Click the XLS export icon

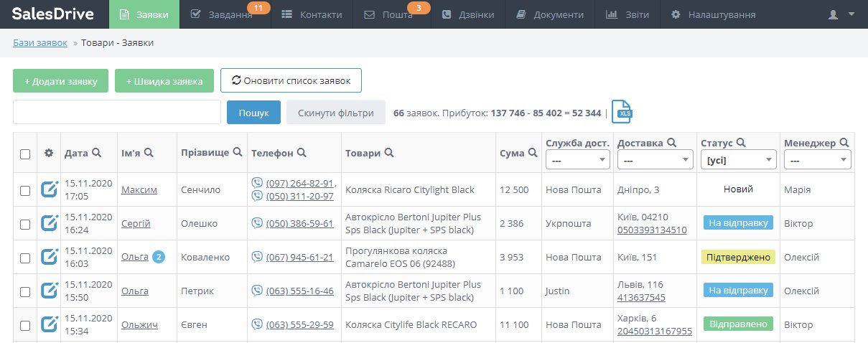tap(622, 112)
